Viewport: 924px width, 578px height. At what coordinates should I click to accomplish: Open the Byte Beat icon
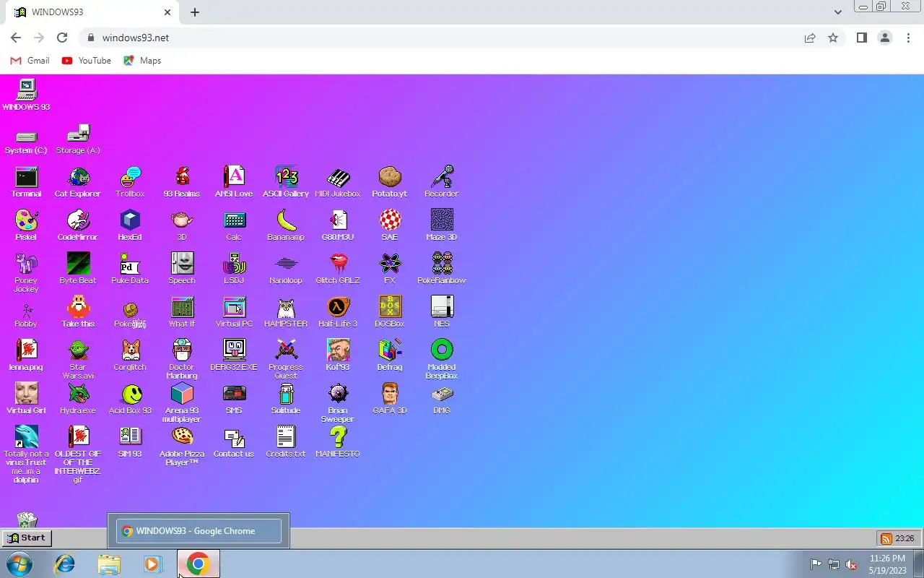78,264
